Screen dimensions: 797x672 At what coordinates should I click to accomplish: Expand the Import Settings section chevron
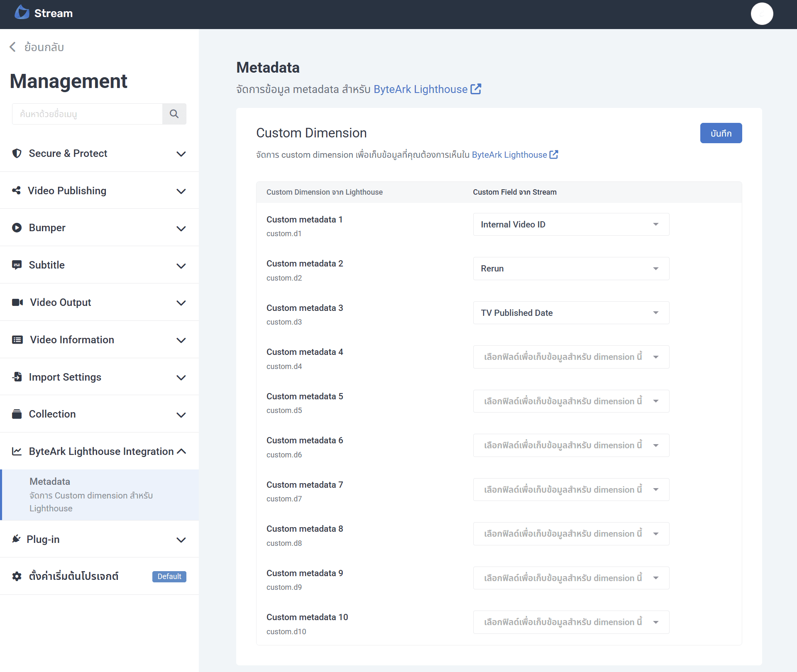(x=181, y=377)
